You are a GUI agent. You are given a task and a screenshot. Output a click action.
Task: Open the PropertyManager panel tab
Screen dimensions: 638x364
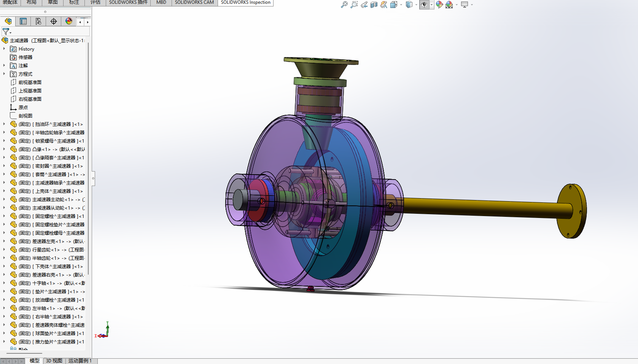click(x=23, y=21)
